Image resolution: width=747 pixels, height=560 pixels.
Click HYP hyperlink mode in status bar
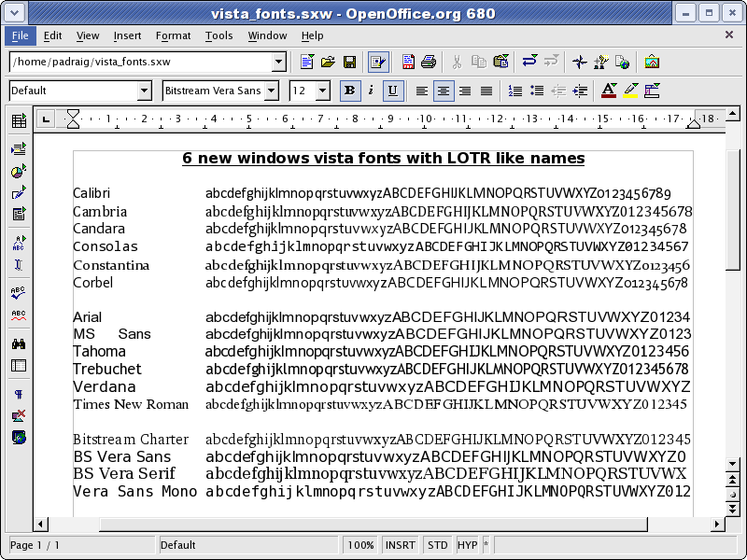point(467,545)
